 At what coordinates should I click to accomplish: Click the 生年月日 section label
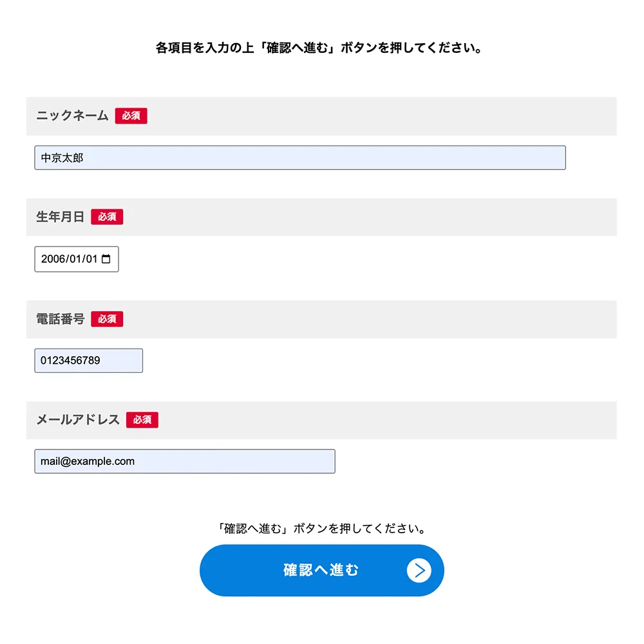click(60, 217)
